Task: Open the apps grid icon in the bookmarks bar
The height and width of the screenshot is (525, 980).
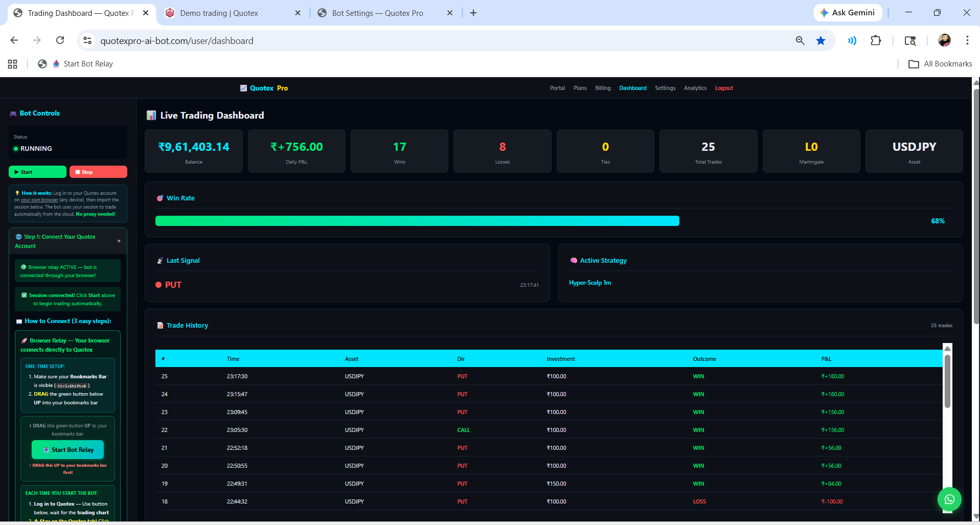Action: click(x=13, y=64)
